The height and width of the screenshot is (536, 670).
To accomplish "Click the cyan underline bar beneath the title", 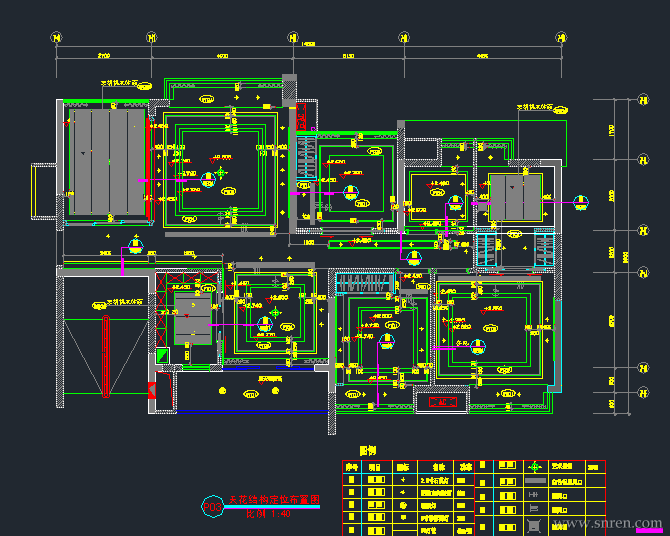I will (x=272, y=507).
